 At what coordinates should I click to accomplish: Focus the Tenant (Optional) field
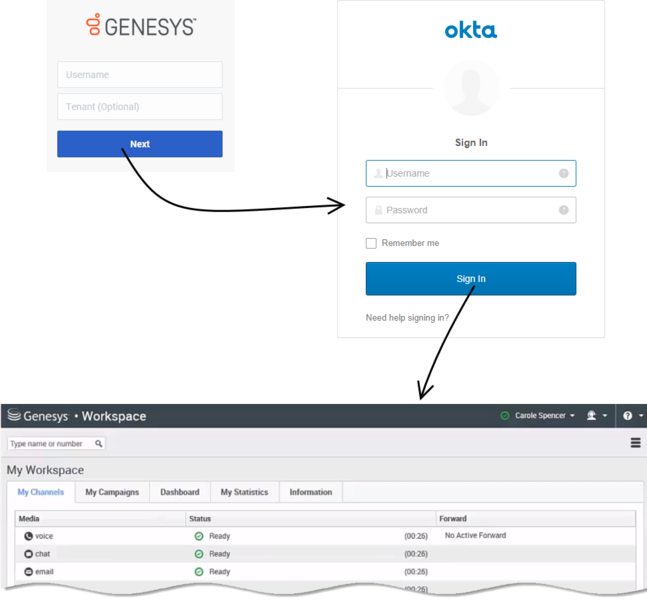[x=140, y=106]
